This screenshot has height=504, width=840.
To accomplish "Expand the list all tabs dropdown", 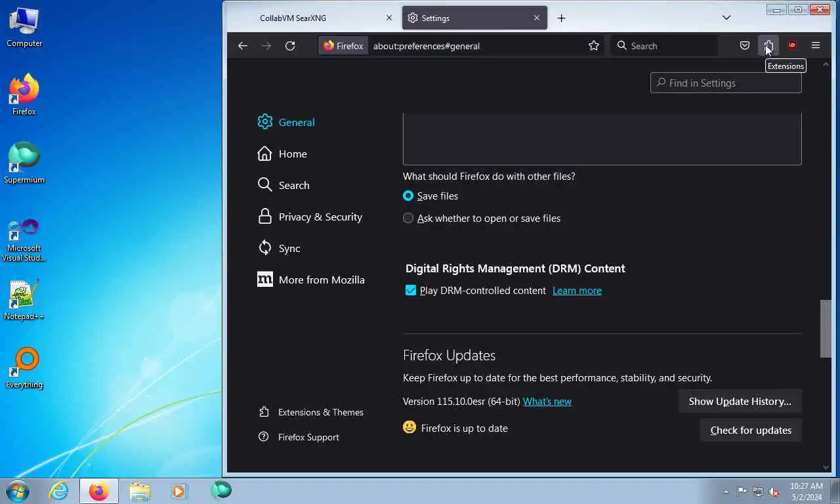I will (726, 18).
